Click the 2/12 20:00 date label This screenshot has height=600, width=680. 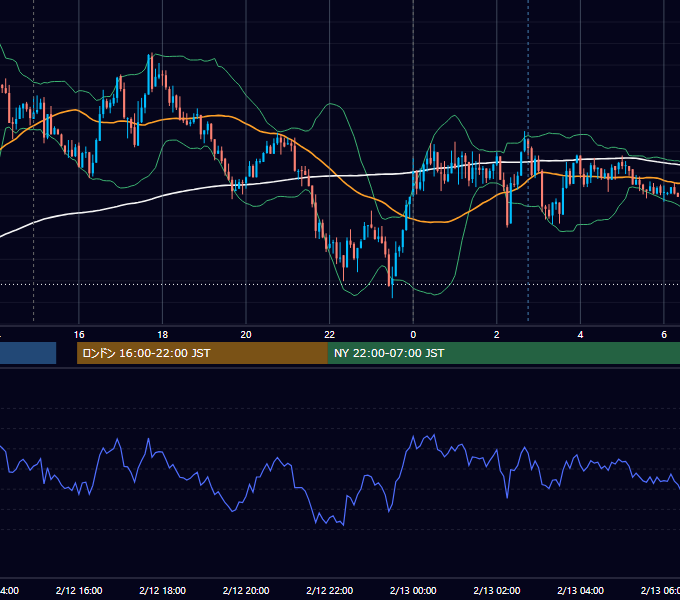coord(246,590)
